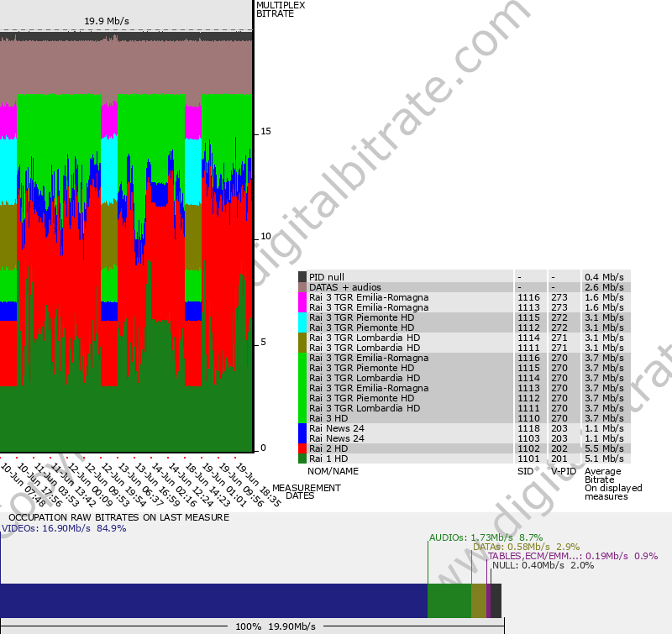Click the Rai News 24 name with SID 1118
The image size is (672, 634).
pyautogui.click(x=337, y=428)
